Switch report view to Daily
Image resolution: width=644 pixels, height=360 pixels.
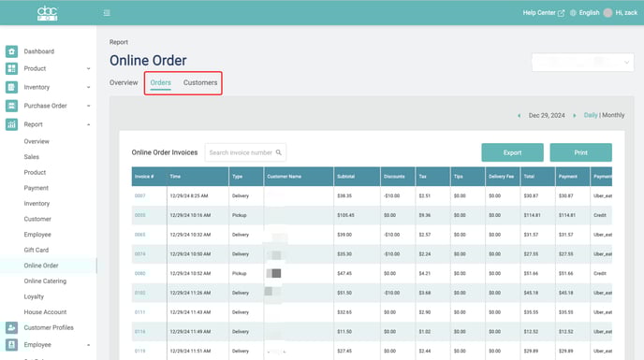[x=591, y=115]
